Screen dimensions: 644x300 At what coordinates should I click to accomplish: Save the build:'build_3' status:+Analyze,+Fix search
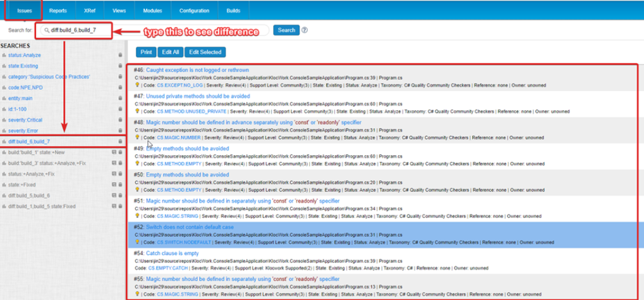point(114,163)
